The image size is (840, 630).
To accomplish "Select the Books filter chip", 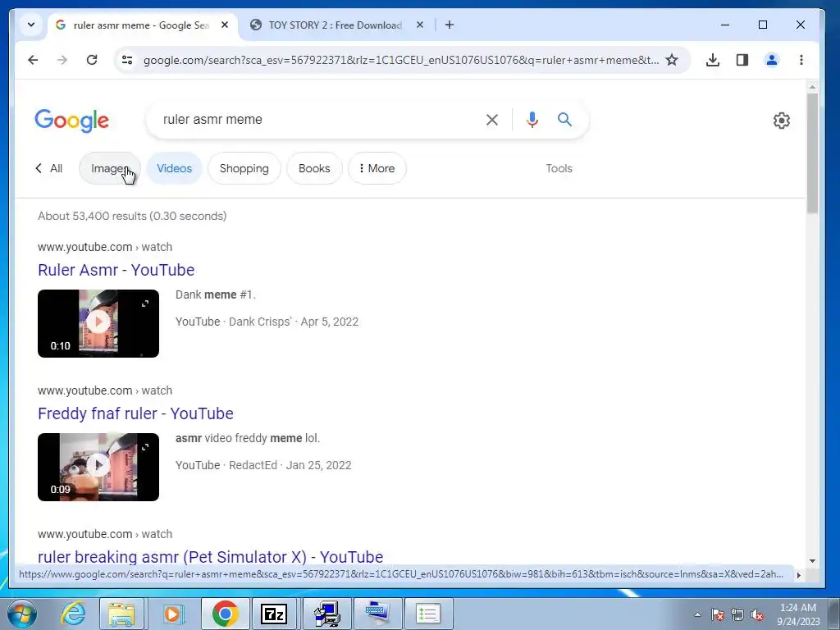I will tap(314, 168).
